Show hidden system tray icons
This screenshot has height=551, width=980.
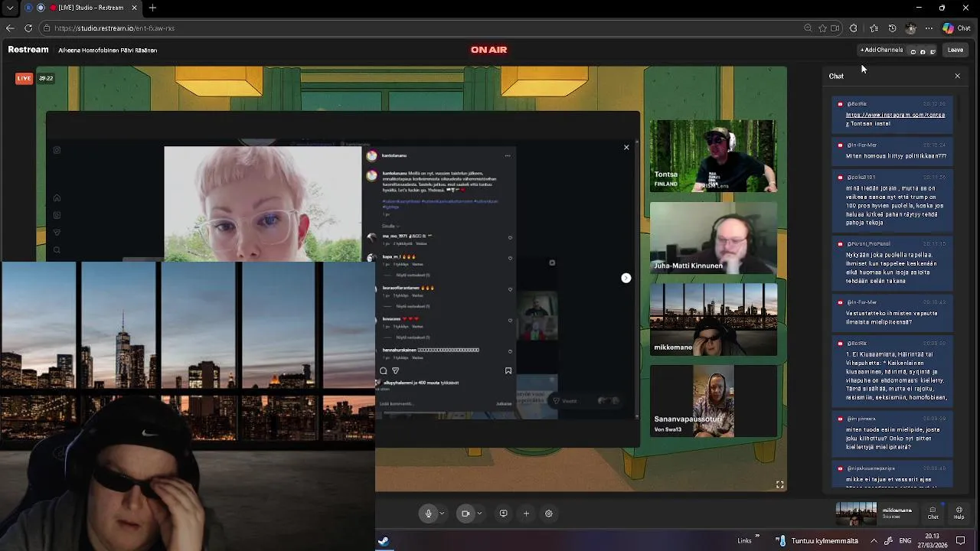874,540
